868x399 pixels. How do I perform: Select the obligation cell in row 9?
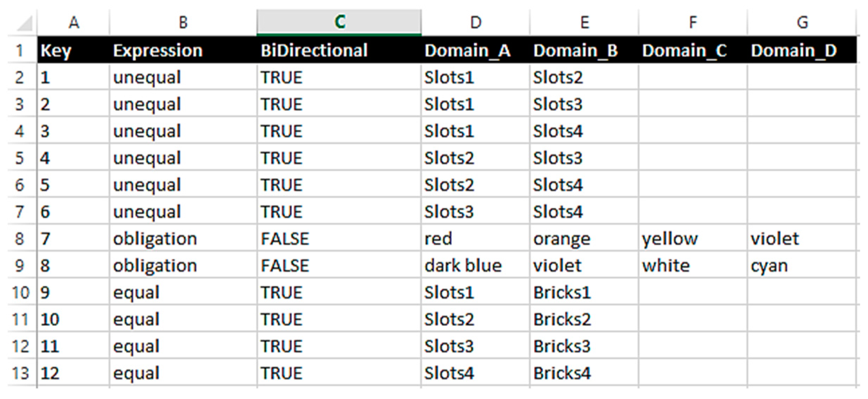point(155,266)
